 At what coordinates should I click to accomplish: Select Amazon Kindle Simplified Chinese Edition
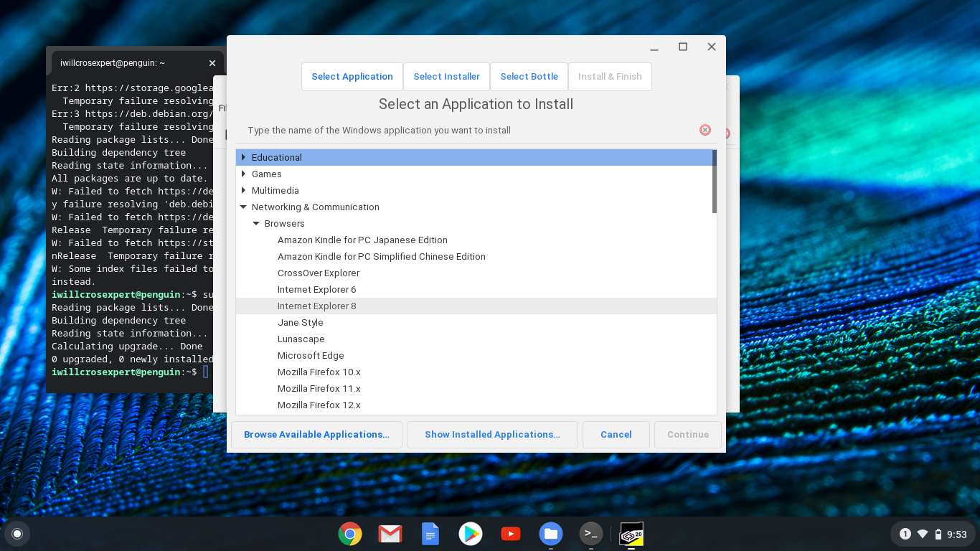[x=382, y=256]
